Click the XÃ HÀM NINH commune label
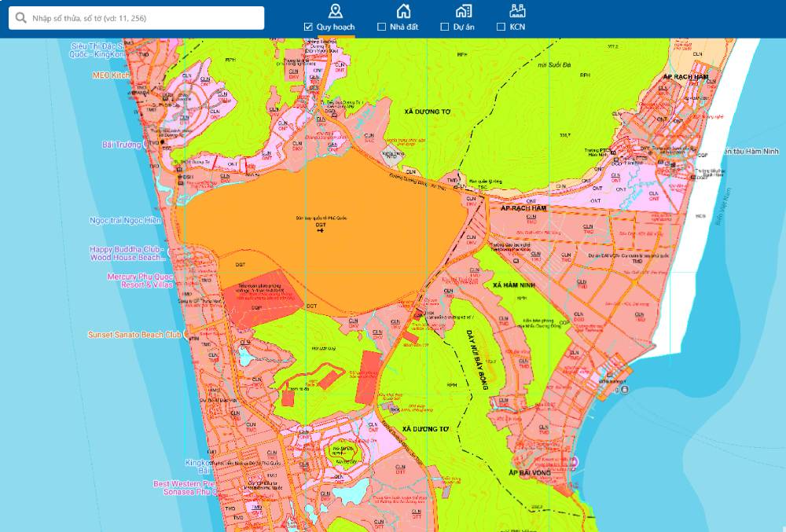Image resolution: width=786 pixels, height=532 pixels. click(513, 284)
